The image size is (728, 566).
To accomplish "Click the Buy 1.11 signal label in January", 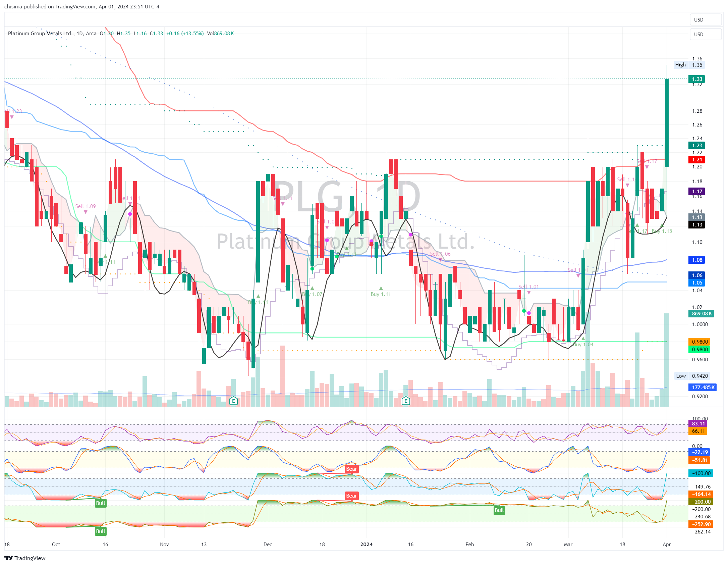I will tap(381, 294).
